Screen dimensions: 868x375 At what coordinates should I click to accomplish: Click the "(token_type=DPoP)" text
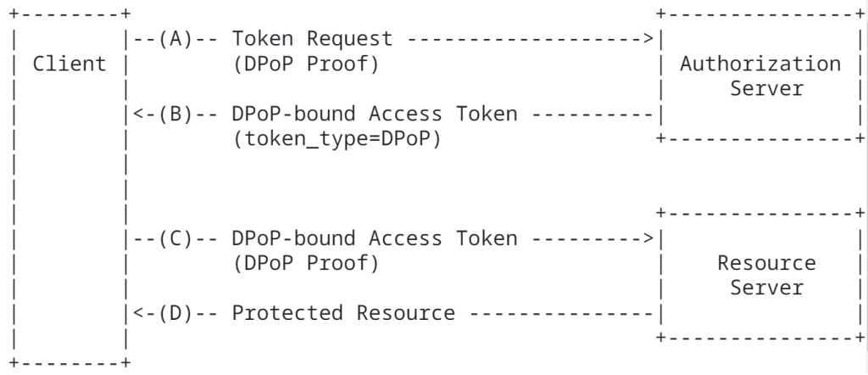337,138
